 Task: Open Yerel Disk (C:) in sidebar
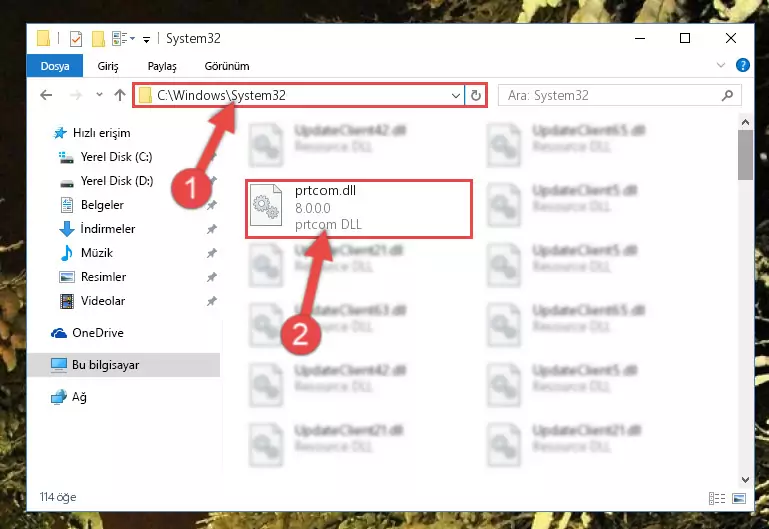[x=116, y=157]
